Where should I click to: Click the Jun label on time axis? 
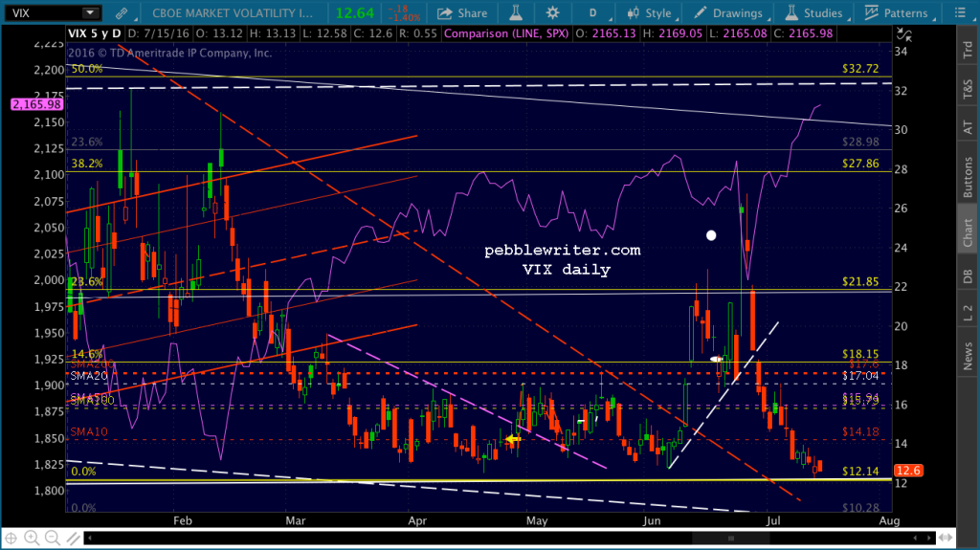(x=651, y=520)
